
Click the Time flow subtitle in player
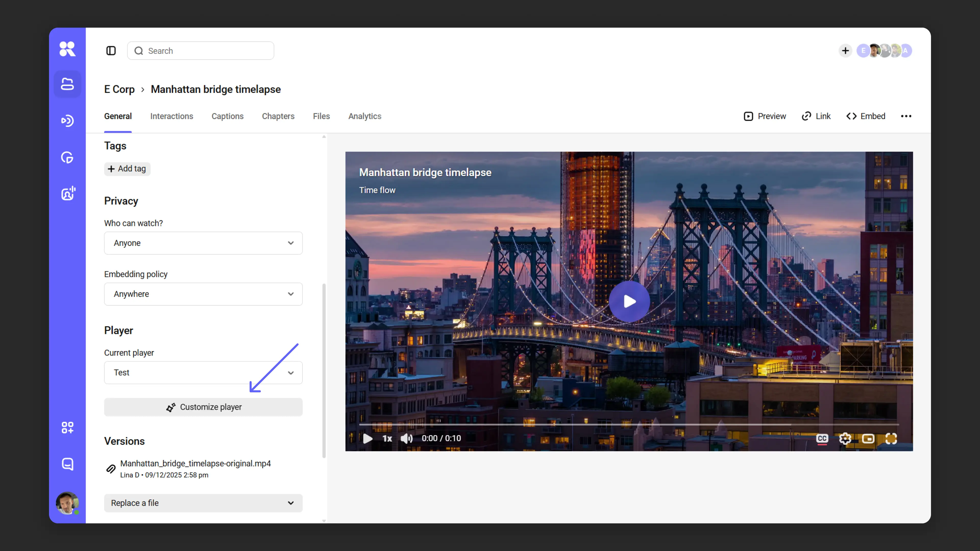click(x=377, y=190)
